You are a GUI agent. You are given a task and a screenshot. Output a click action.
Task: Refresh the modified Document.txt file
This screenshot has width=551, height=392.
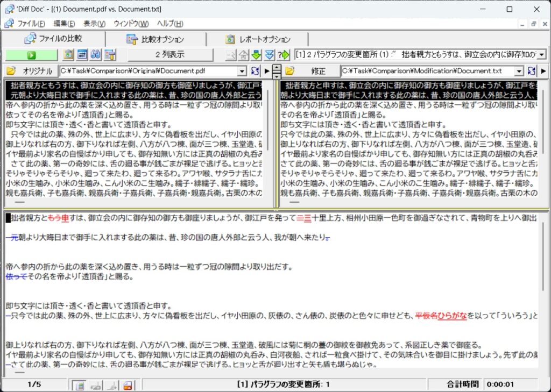[x=531, y=71]
